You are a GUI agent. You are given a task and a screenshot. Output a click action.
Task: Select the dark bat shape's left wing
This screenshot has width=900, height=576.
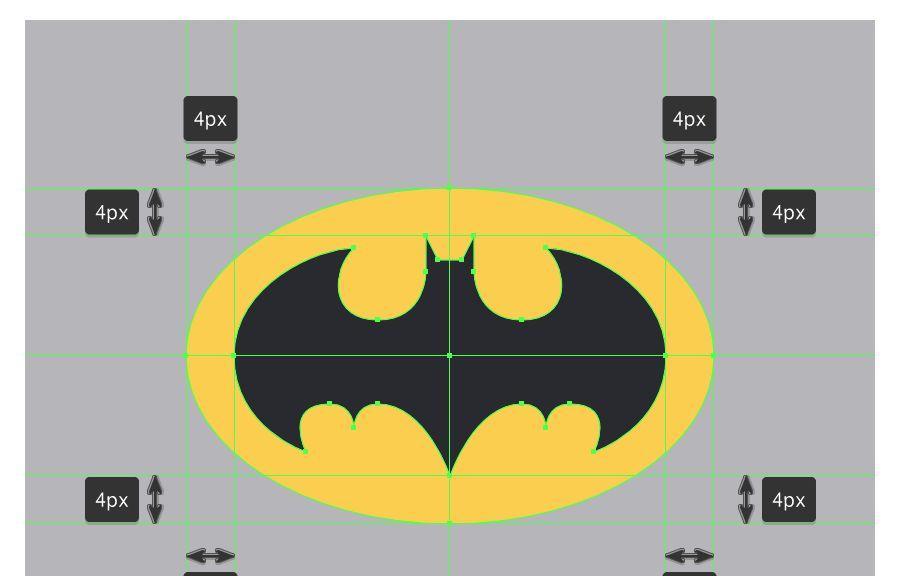click(x=290, y=340)
